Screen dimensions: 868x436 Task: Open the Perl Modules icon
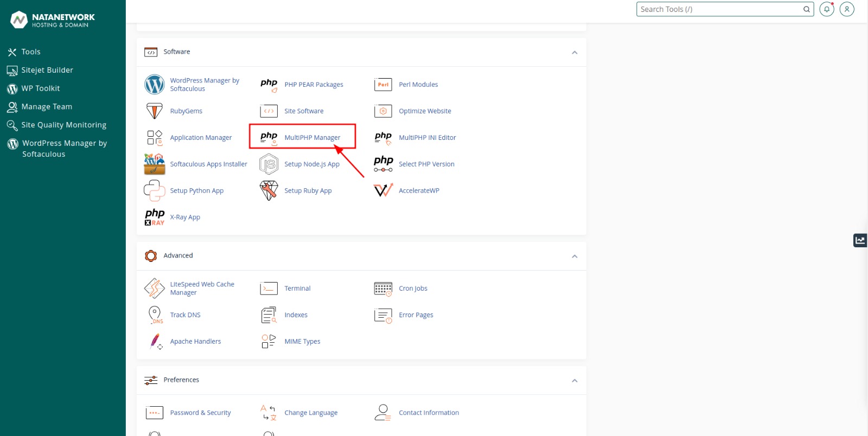(383, 85)
